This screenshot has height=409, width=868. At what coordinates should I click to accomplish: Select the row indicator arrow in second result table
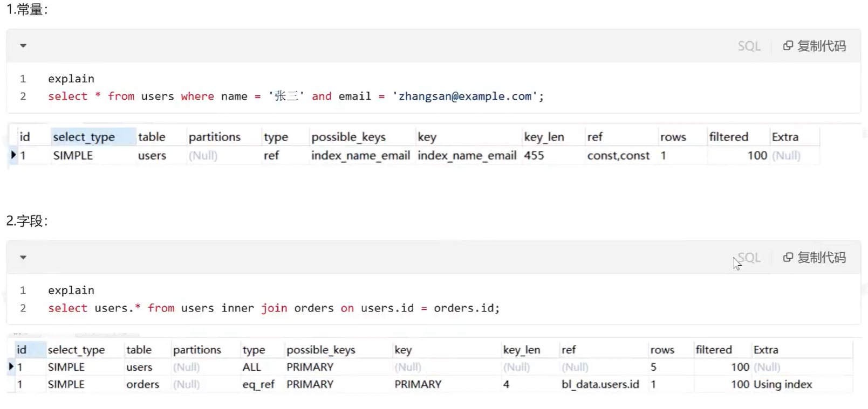(x=11, y=367)
